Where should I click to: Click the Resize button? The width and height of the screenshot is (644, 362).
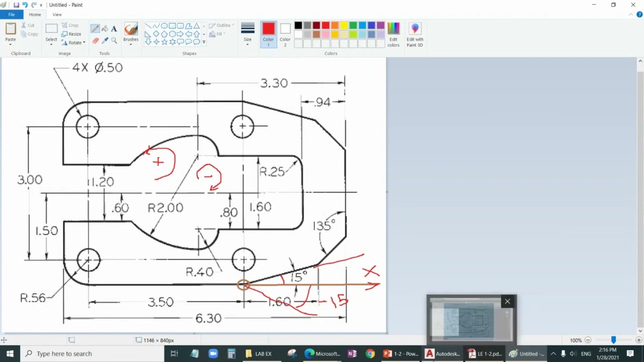[x=71, y=34]
